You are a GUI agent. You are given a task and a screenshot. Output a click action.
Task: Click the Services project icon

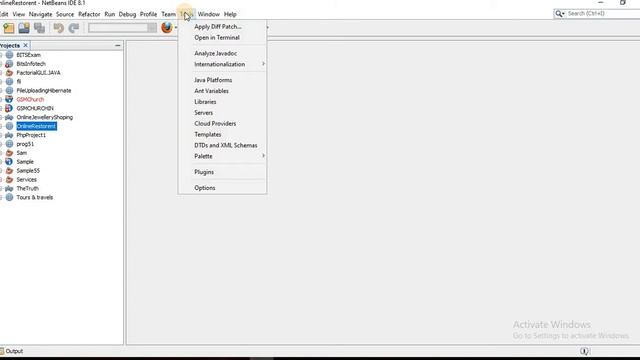click(x=9, y=180)
